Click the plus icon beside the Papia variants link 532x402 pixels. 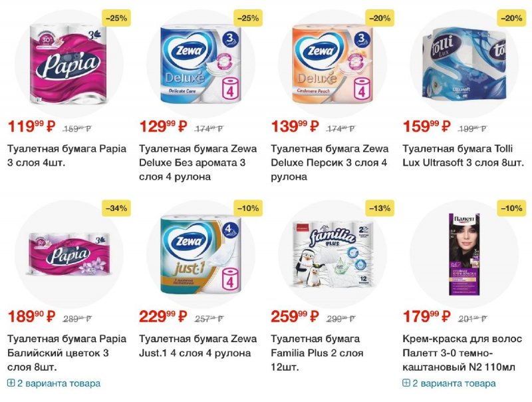(11, 383)
